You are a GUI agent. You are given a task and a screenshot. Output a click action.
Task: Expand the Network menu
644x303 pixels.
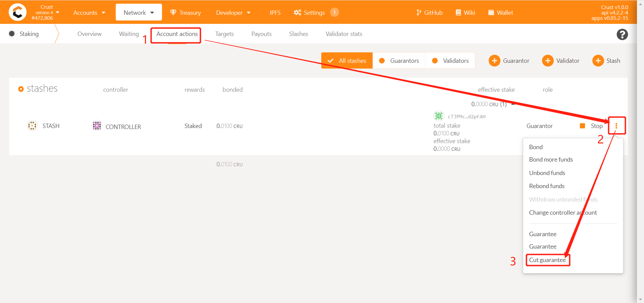(139, 12)
